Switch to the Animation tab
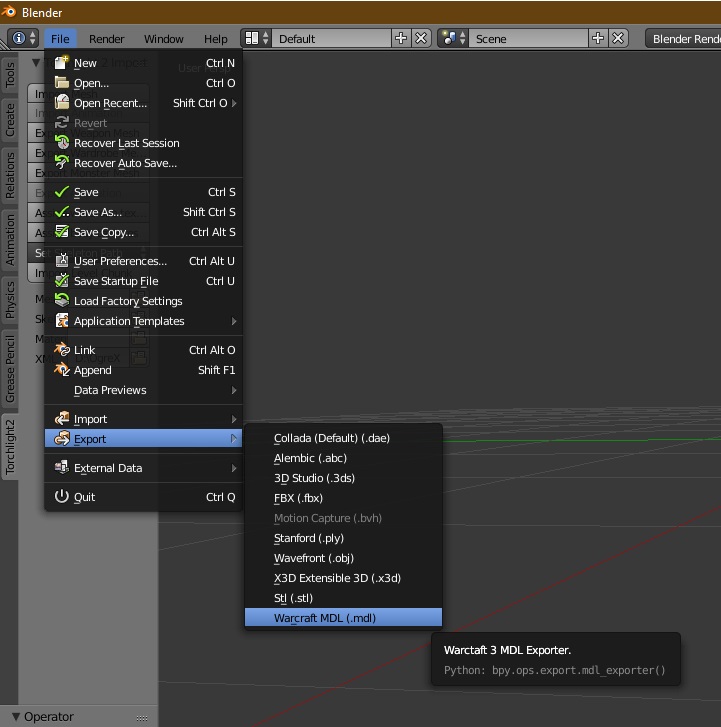The width and height of the screenshot is (721, 727). pos(10,240)
